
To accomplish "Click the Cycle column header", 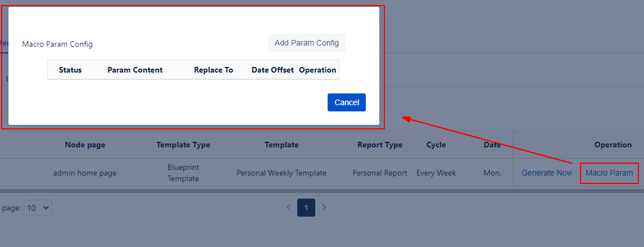I will point(436,145).
